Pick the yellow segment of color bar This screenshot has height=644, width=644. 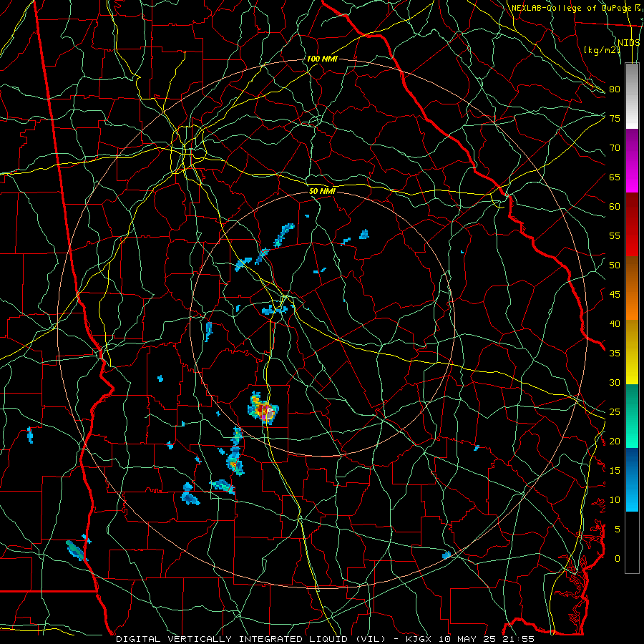pyautogui.click(x=632, y=352)
